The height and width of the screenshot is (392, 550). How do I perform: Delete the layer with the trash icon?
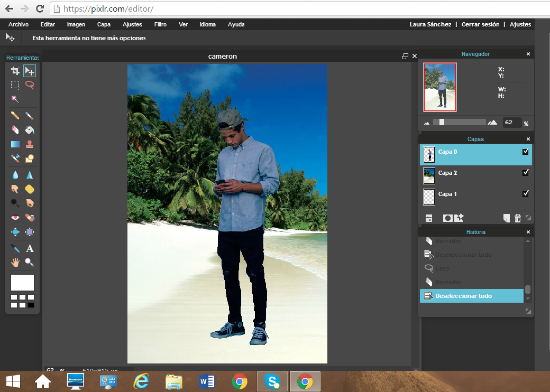pos(517,218)
